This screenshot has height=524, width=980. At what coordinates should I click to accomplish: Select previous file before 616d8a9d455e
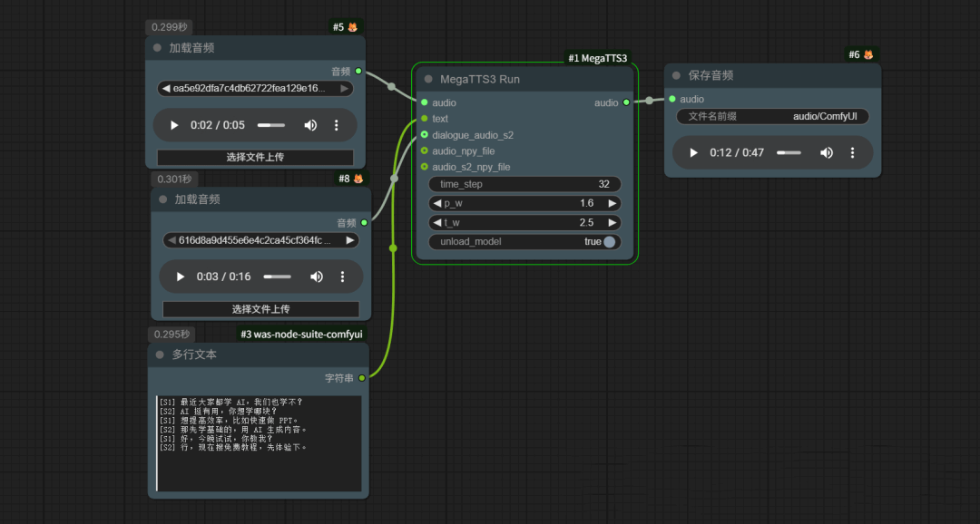click(x=171, y=240)
